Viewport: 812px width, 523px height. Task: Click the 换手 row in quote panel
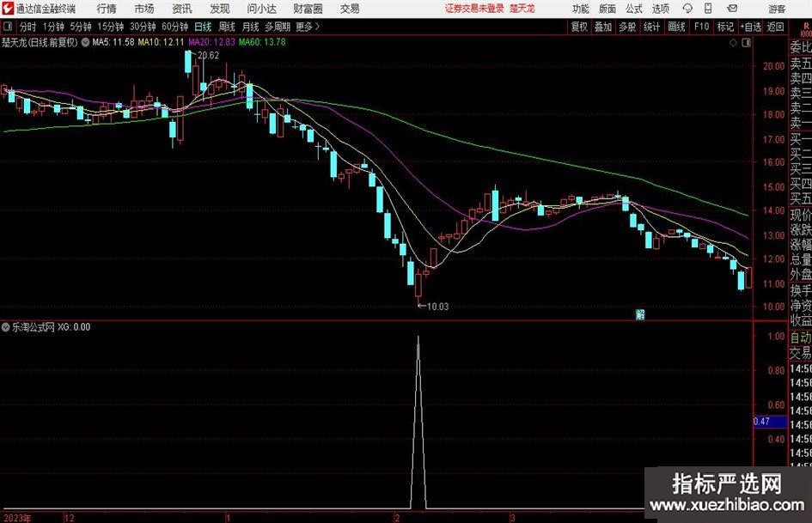pos(801,290)
